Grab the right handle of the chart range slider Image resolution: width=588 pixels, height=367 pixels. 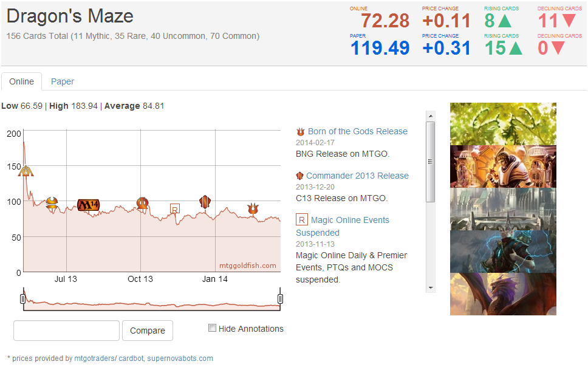coord(280,298)
